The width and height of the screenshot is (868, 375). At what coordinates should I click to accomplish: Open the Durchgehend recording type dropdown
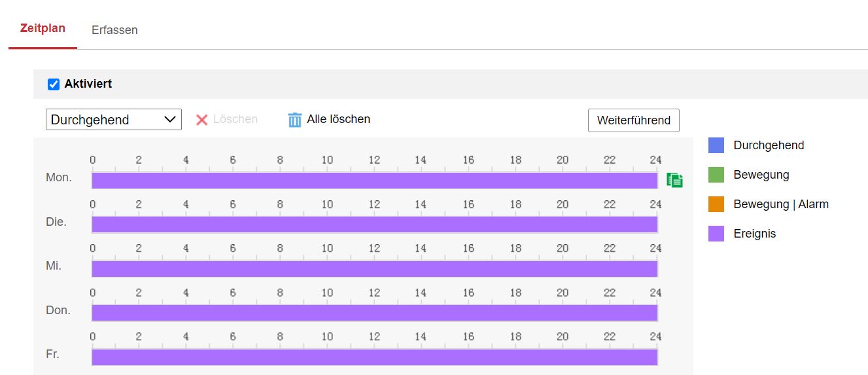pos(114,120)
